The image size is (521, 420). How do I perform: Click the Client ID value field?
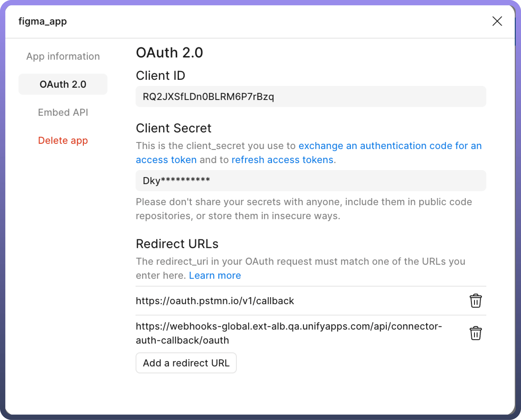(x=311, y=97)
